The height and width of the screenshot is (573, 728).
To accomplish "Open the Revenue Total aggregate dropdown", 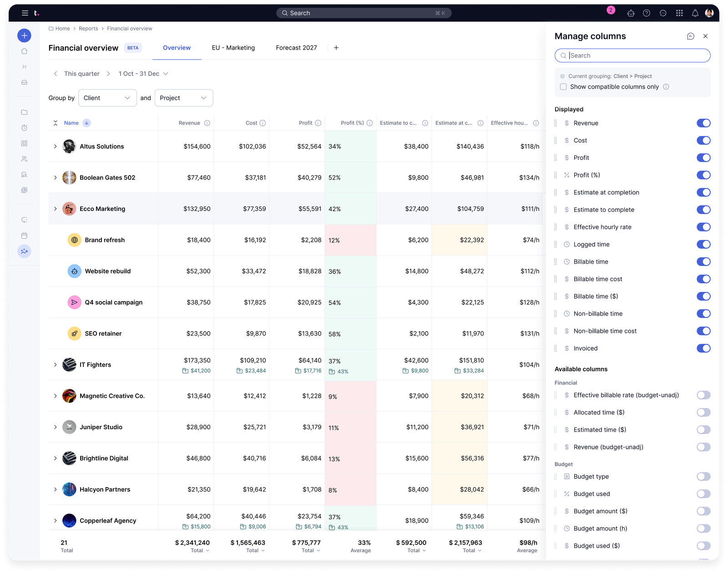I will (x=200, y=551).
